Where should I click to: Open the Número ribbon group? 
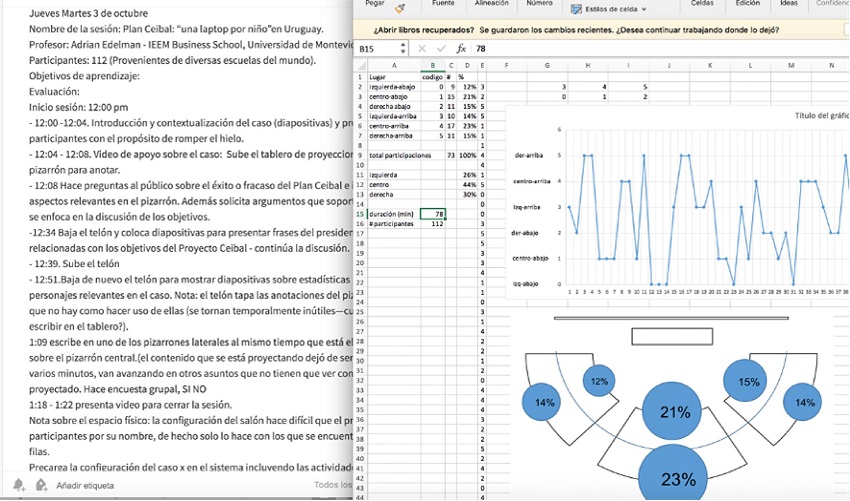pyautogui.click(x=539, y=3)
